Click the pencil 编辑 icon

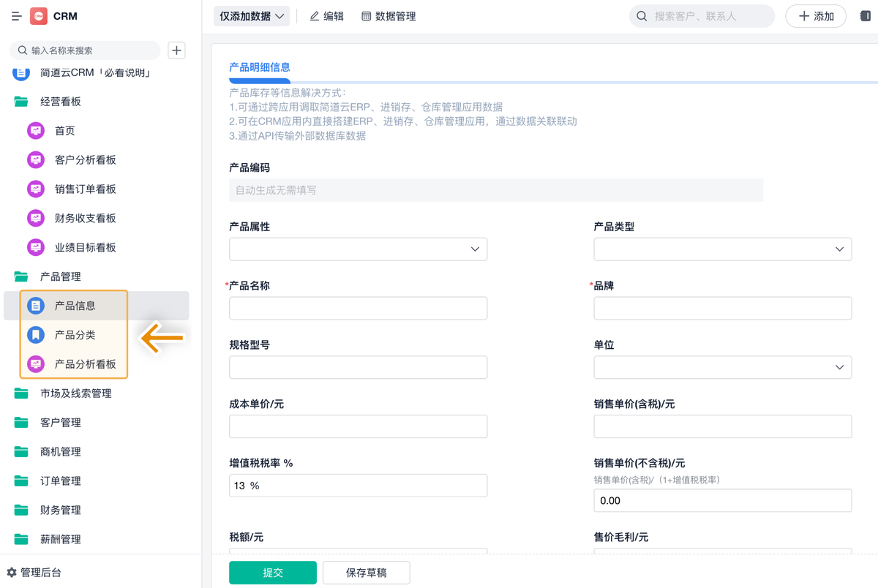pyautogui.click(x=315, y=16)
